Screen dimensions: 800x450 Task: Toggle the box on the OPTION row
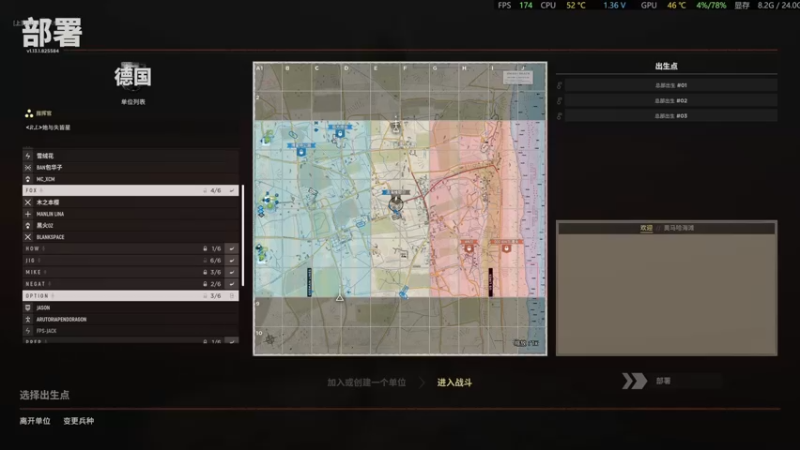(232, 296)
